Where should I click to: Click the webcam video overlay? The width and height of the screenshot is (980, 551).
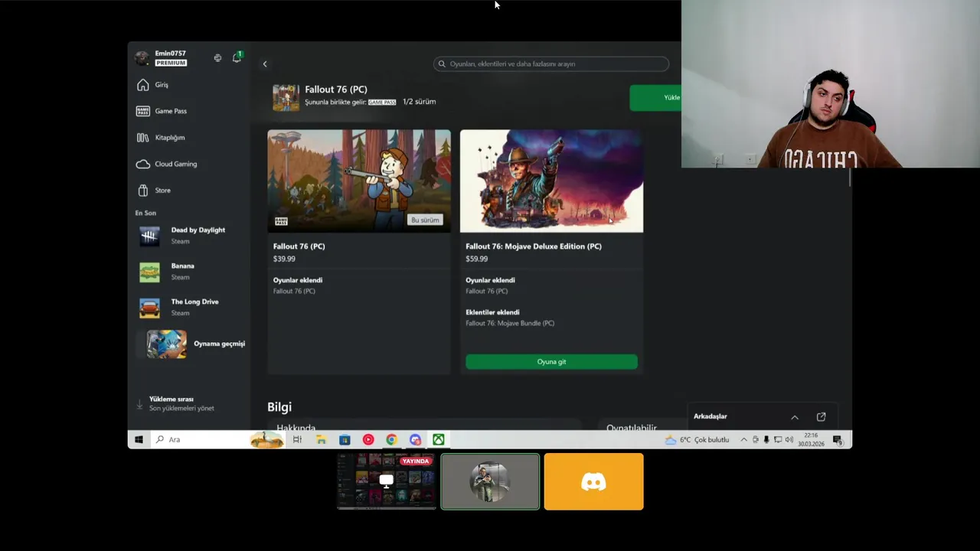[x=831, y=83]
